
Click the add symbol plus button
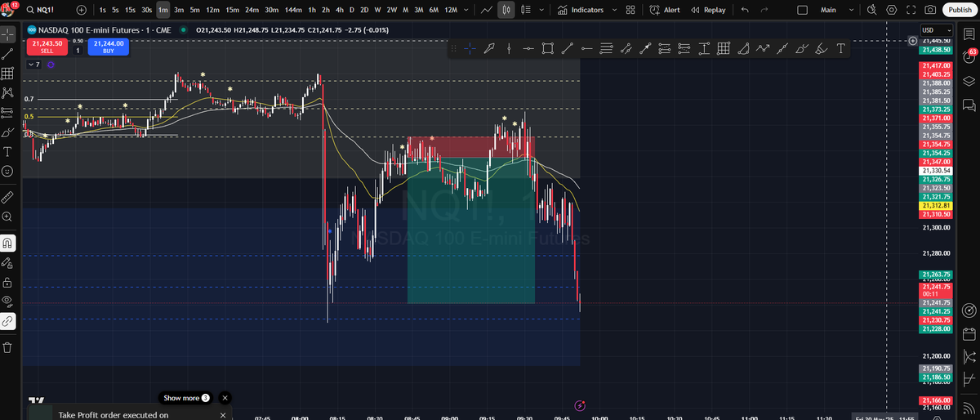point(81,10)
